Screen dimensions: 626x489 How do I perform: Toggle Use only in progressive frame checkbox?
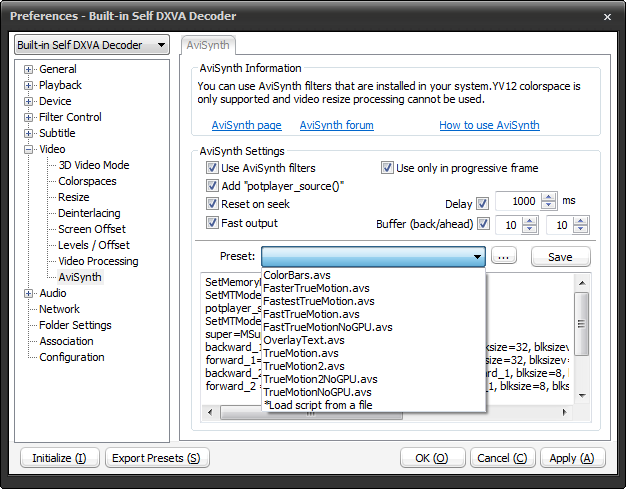(x=387, y=168)
